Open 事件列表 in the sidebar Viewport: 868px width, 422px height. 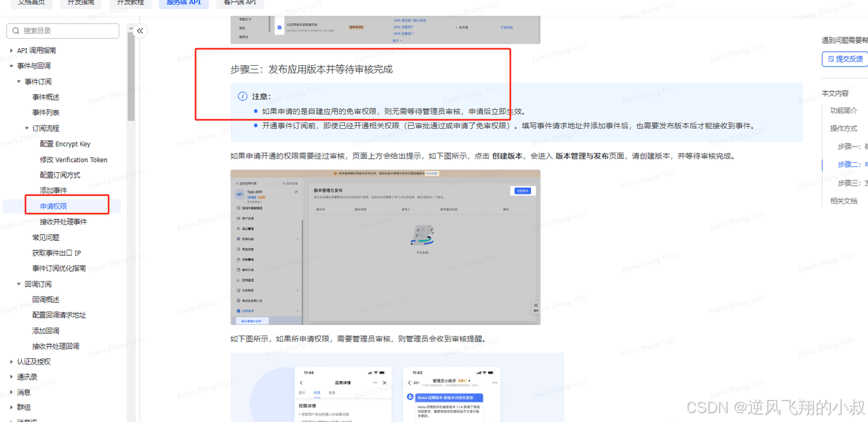coord(46,113)
